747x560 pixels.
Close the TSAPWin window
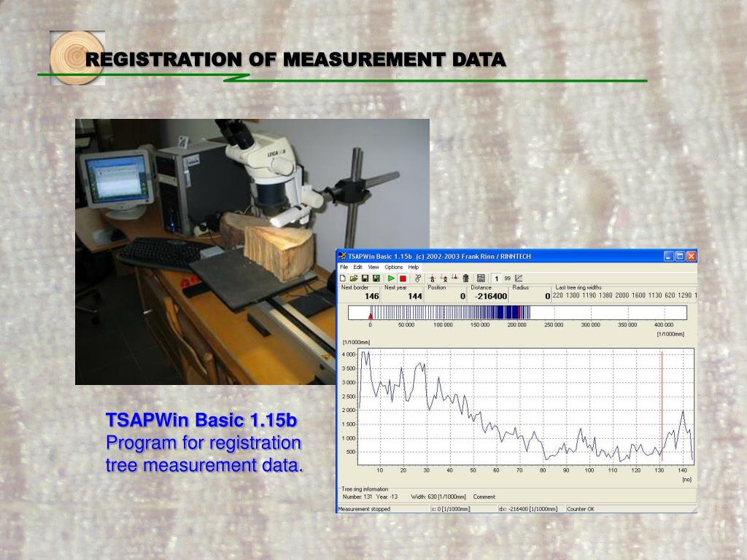coord(692,256)
